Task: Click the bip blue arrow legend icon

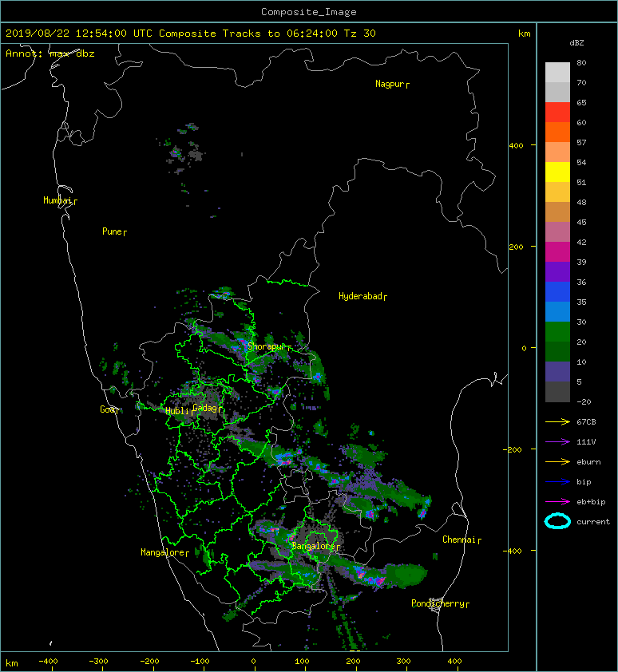Action: 557,482
